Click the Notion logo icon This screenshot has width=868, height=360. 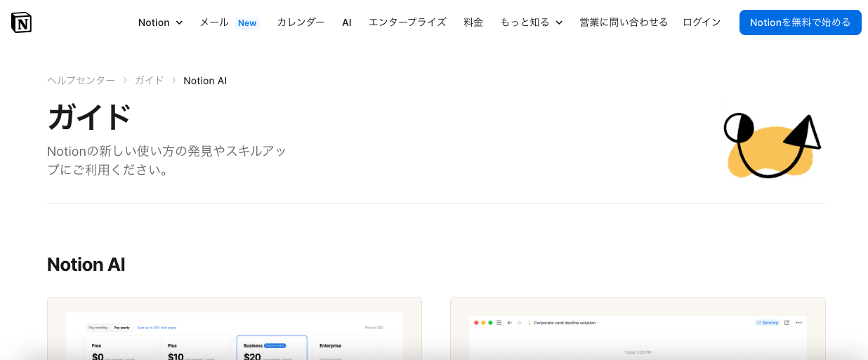click(22, 22)
